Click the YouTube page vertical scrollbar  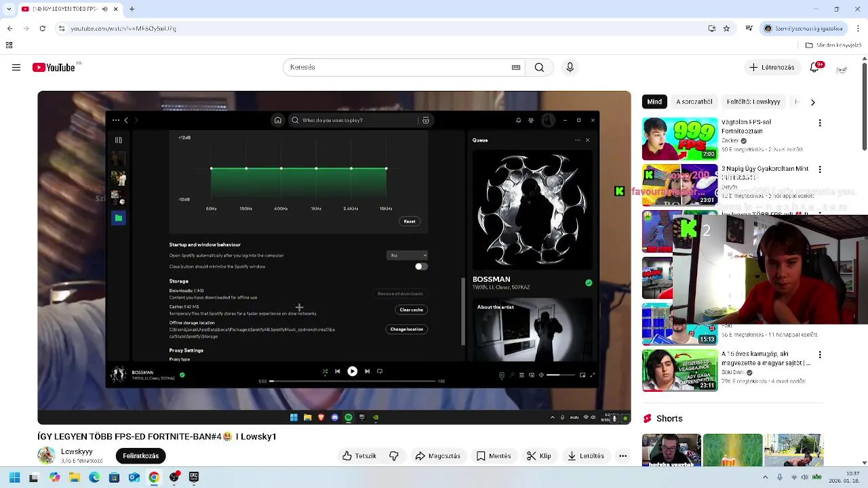coord(864,105)
